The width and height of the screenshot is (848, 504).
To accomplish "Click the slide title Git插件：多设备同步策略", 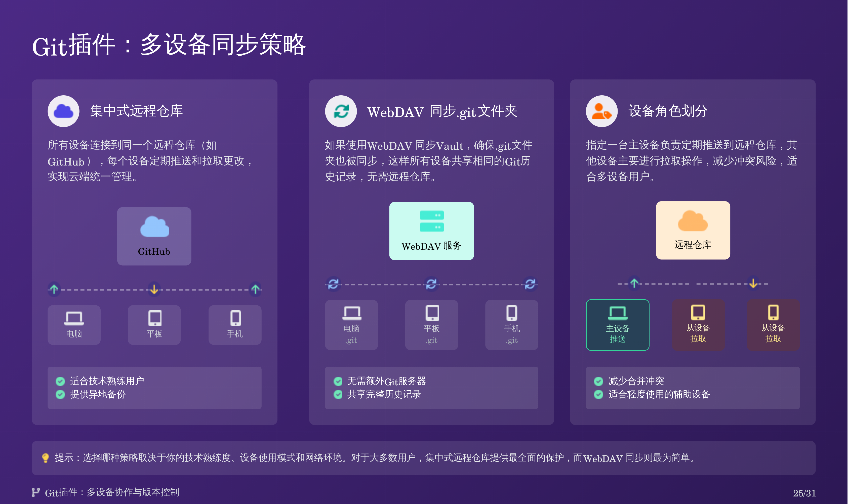I will click(x=169, y=45).
